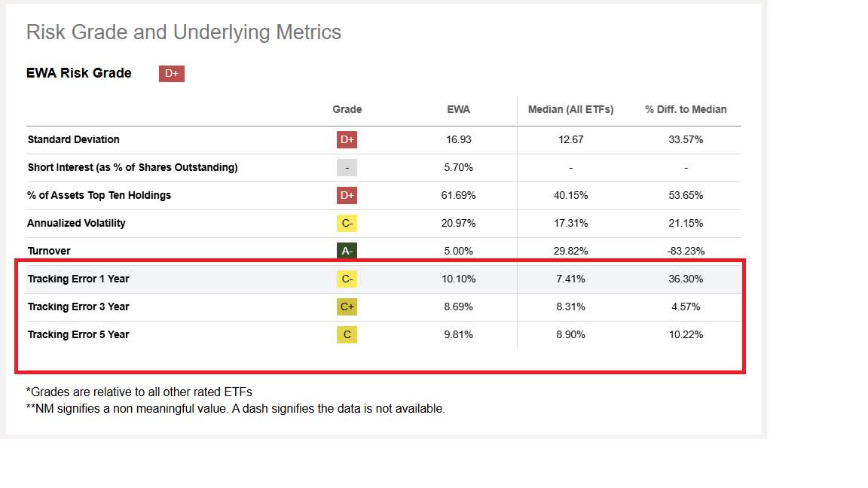Click the Tracking Error 5 Year C badge
The height and width of the screenshot is (488, 868).
(347, 334)
